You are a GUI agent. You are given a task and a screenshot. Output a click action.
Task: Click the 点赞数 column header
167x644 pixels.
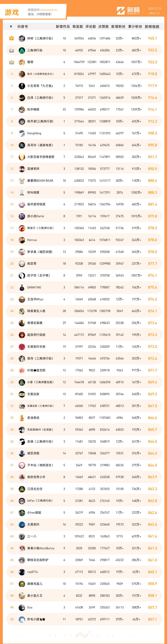(x=104, y=26)
